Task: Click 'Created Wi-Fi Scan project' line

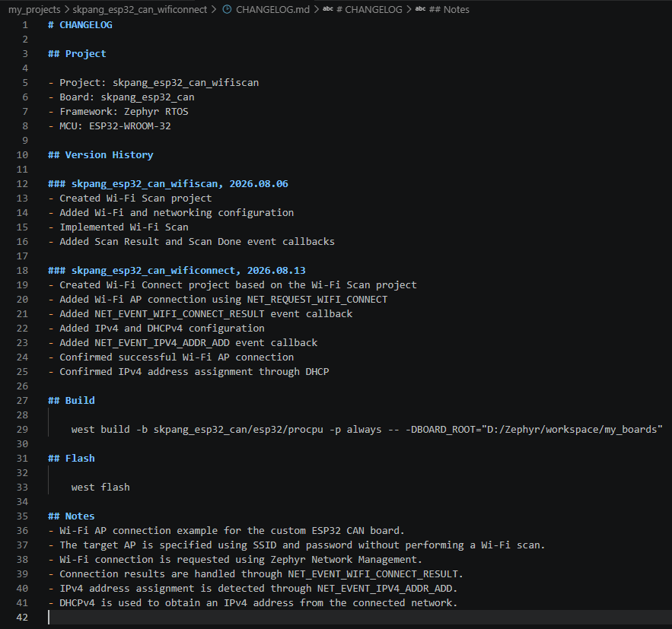Action: (130, 199)
